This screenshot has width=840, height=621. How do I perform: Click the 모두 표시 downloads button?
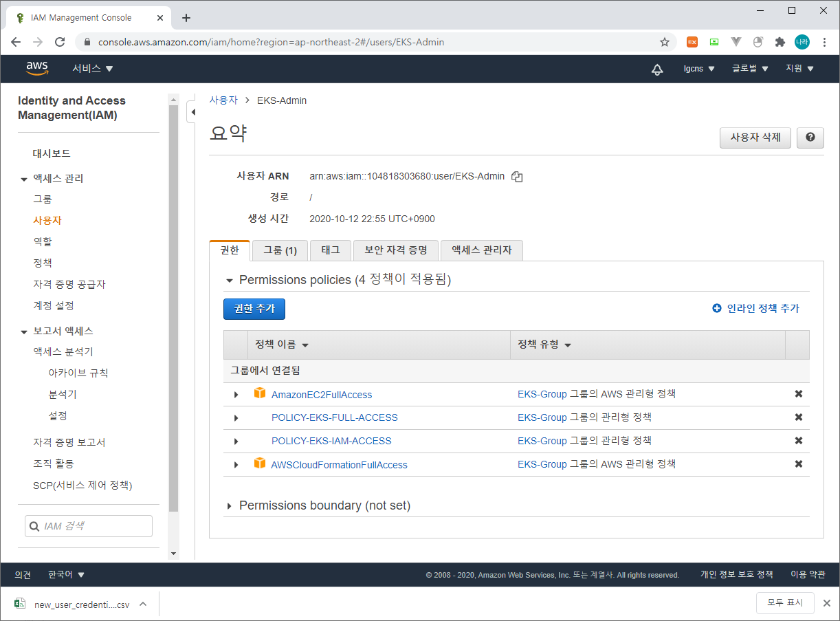785,603
